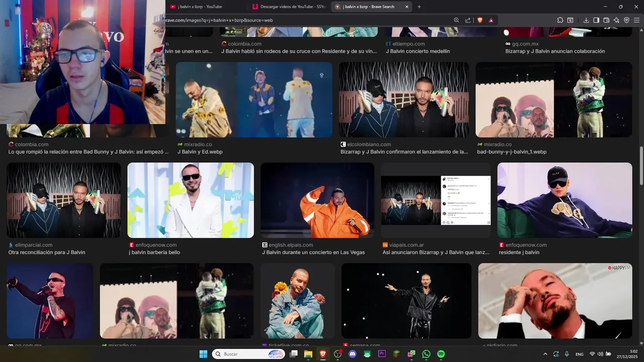644x362 pixels.
Task: Open the 'J Balvin y Ed.webp' image thumbnail
Action: (x=254, y=100)
